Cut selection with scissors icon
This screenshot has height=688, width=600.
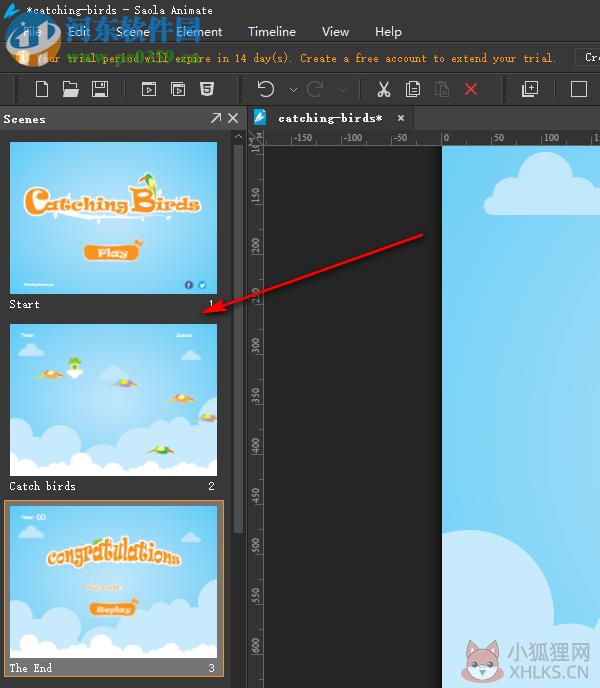click(x=384, y=89)
